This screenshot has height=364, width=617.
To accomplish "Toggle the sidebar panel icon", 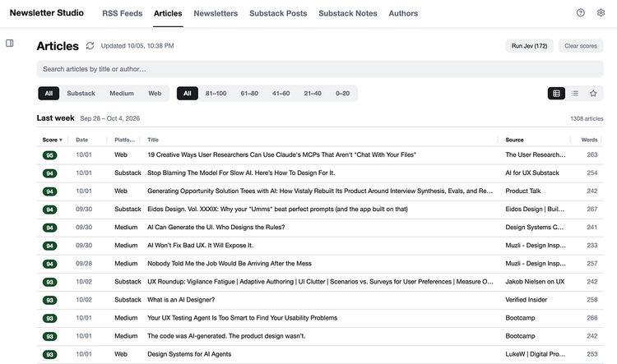I will (x=10, y=43).
